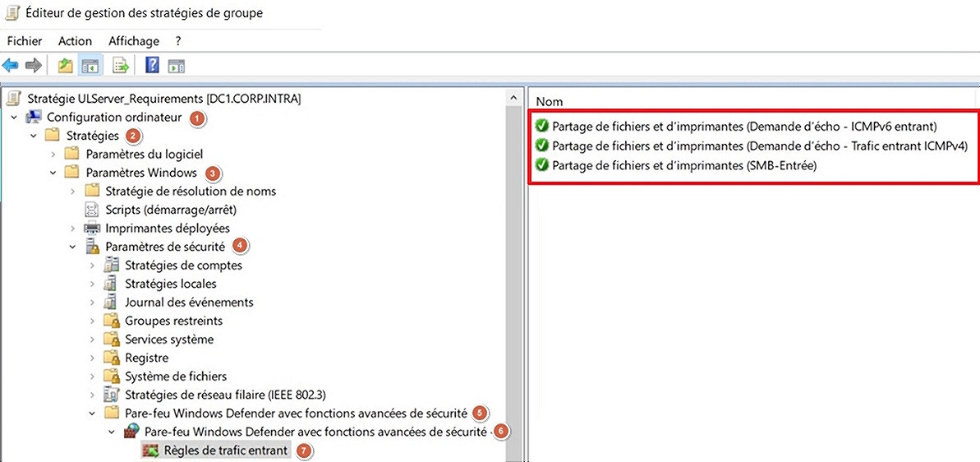Viewport: 980px width, 462px height.
Task: Open the Action menu
Action: click(75, 41)
